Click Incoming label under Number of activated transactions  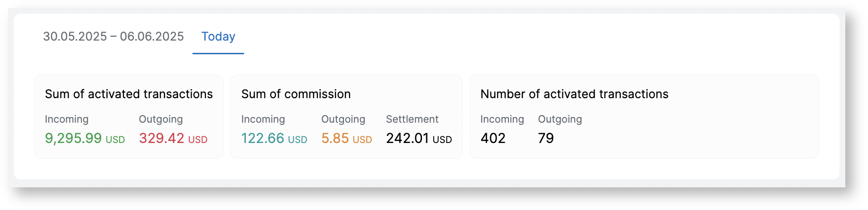(x=502, y=119)
